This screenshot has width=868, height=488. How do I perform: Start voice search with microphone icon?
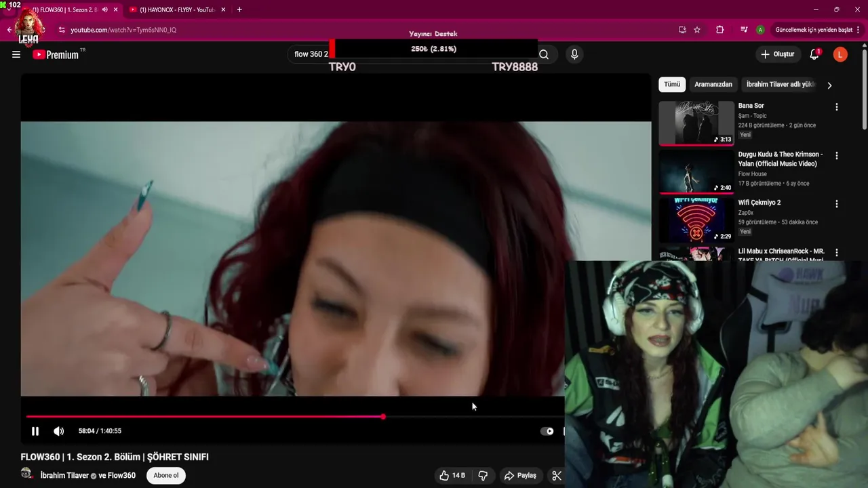point(574,54)
